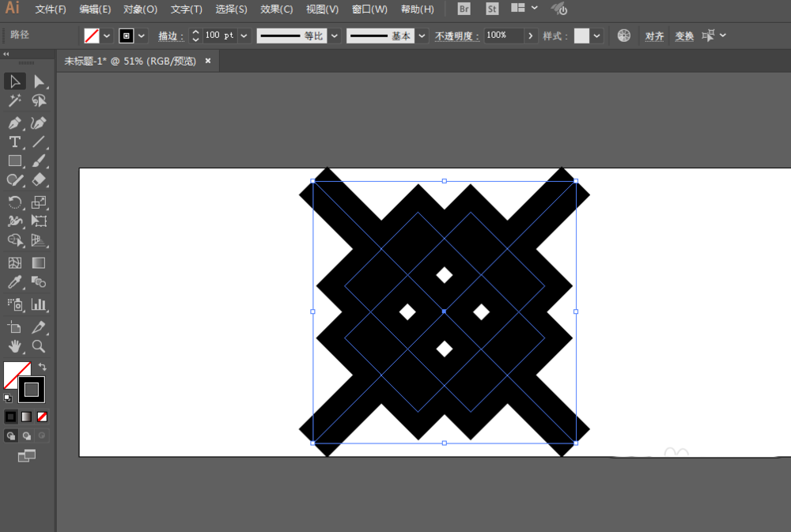Screen dimensions: 791x532
Task: Select the Magic Wand tool
Action: [14, 101]
